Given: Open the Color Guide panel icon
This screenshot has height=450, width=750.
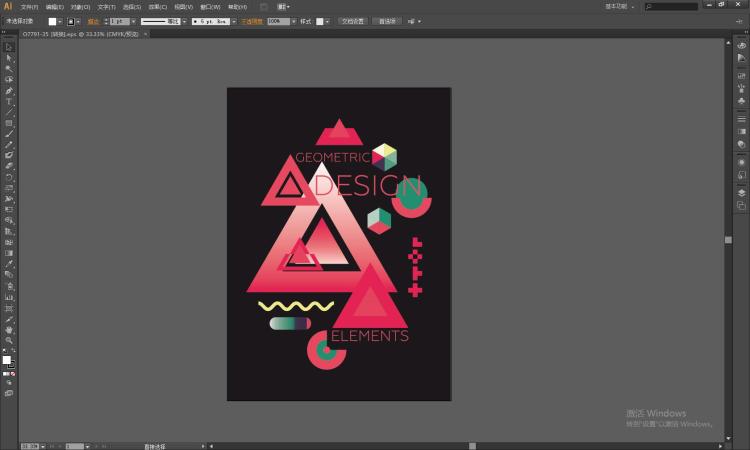Looking at the screenshot, I should (x=741, y=58).
